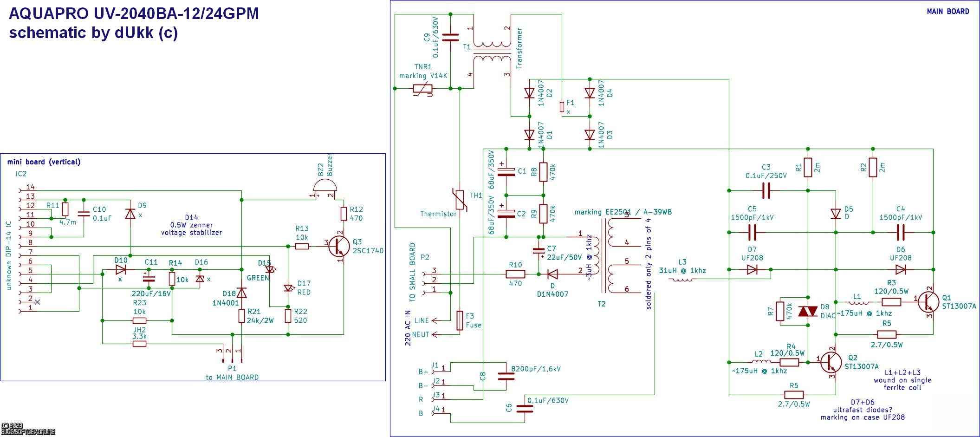Viewport: 980px width, 437px height.
Task: Select the C2 electrolytic capacitor symbol
Action: coord(506,213)
